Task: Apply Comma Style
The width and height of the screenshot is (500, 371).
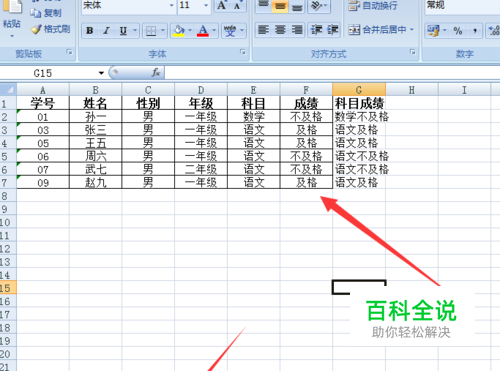Action: pos(475,31)
